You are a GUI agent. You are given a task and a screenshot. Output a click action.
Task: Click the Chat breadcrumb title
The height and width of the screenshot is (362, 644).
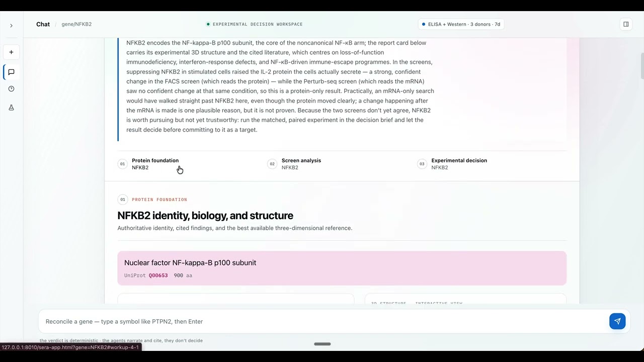pos(43,24)
